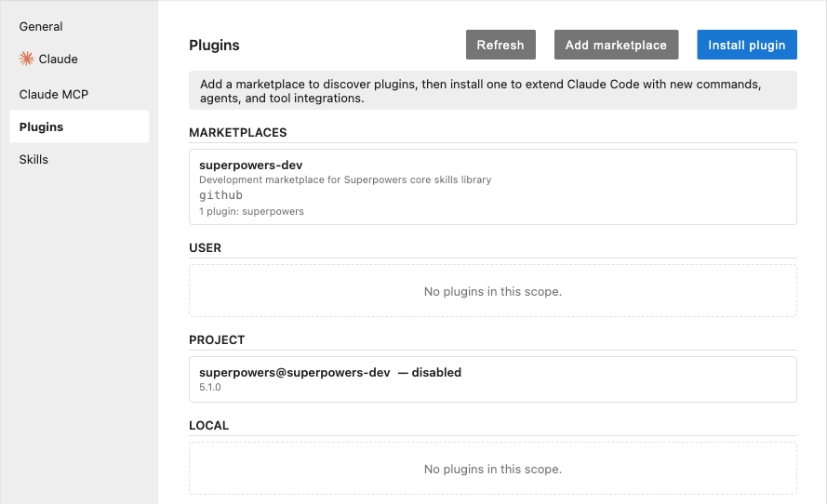Click the empty USER scope placeholder box
The width and height of the screenshot is (827, 504).
click(x=493, y=291)
